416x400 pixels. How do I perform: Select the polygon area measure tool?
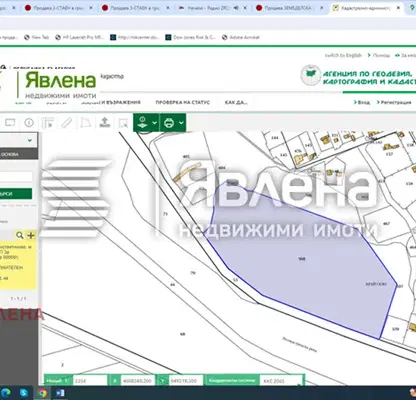tap(86, 123)
